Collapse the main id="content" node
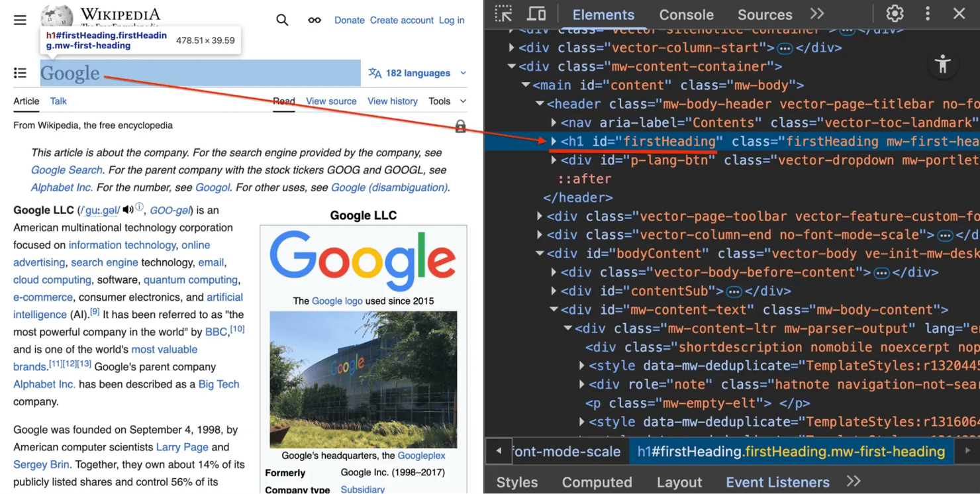The height and width of the screenshot is (494, 980). 525,85
